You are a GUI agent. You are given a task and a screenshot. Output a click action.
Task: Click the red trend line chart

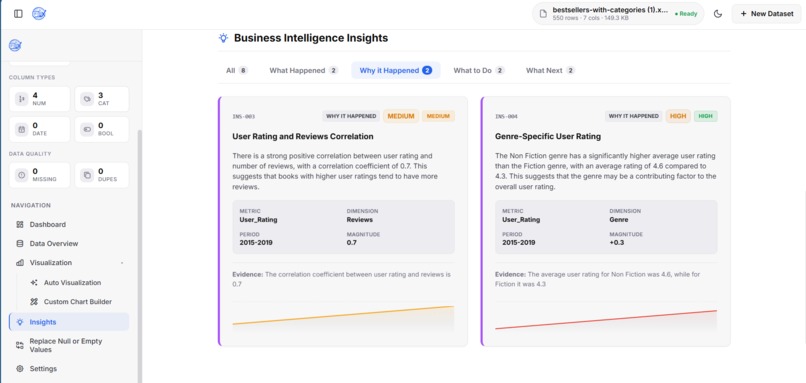606,320
